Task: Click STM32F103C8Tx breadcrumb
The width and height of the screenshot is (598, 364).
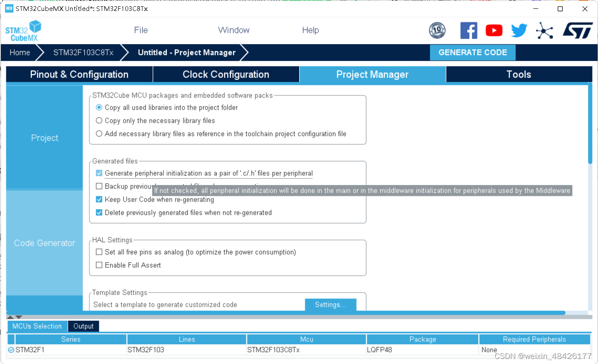Action: pyautogui.click(x=83, y=53)
